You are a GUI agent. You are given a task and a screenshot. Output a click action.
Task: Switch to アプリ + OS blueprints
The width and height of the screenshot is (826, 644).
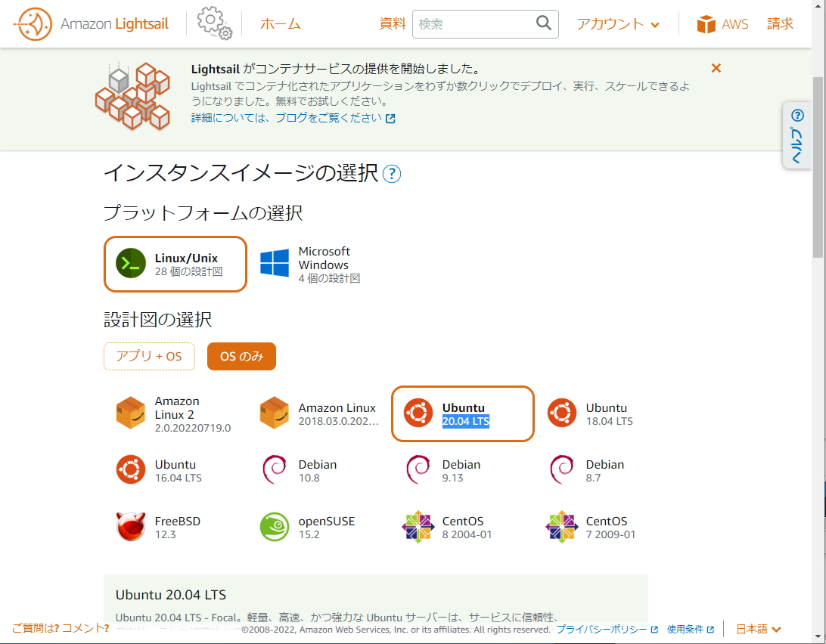pos(149,357)
